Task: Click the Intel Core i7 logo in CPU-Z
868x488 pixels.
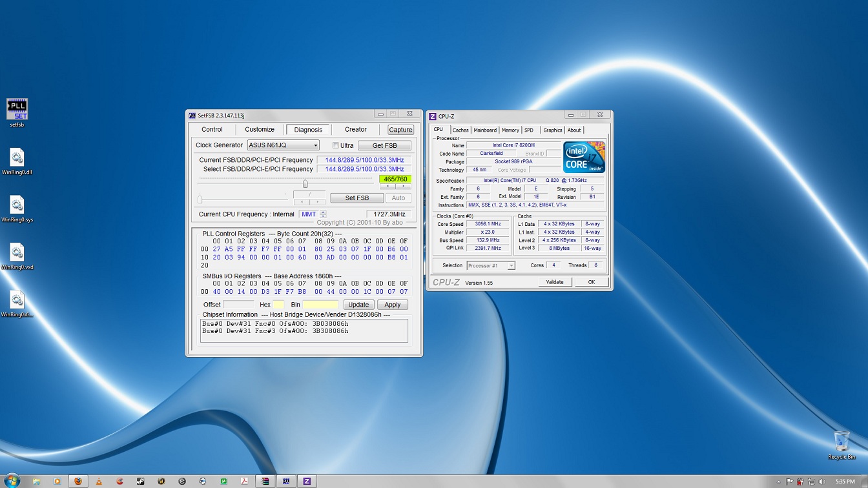Action: 584,158
